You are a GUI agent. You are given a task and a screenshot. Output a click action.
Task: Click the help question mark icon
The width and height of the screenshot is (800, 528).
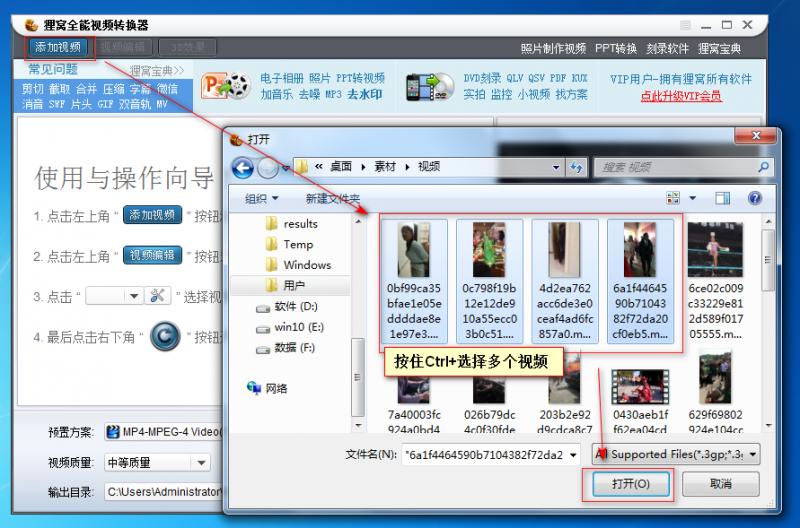tap(755, 199)
